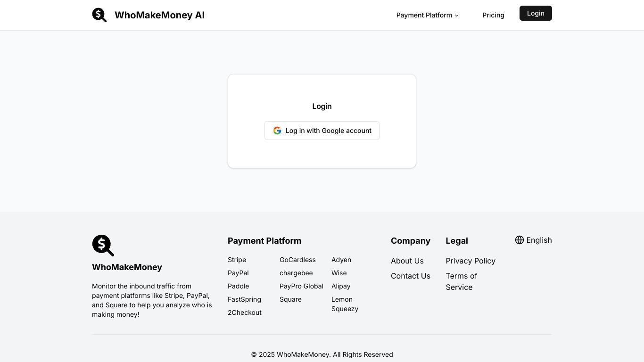Click the Monitor inbound traffic description
This screenshot has width=644, height=362.
point(152,300)
